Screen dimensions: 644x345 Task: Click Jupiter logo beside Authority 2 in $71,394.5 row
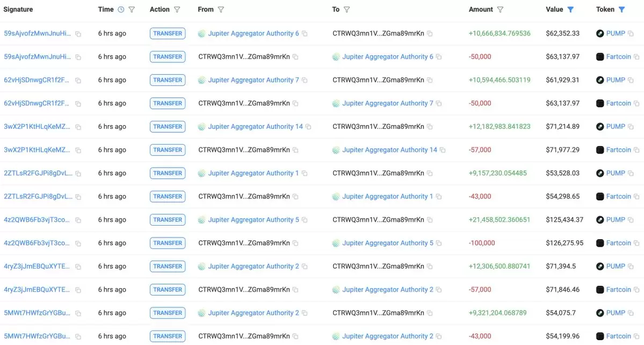(x=201, y=267)
